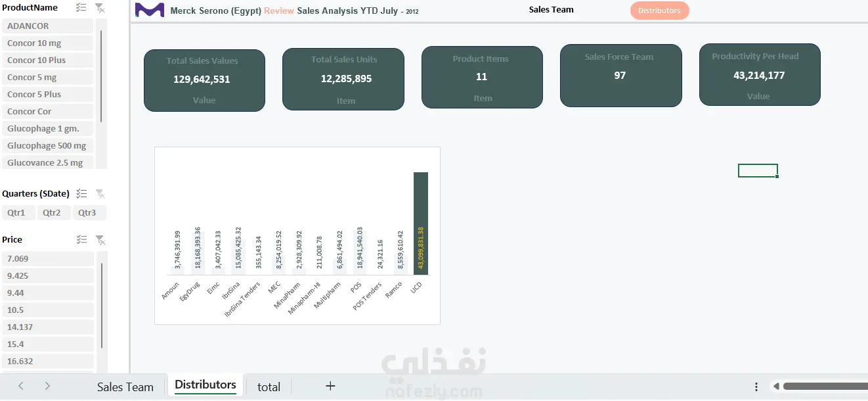Filter by price 10.5
This screenshot has height=401, width=868.
48,310
